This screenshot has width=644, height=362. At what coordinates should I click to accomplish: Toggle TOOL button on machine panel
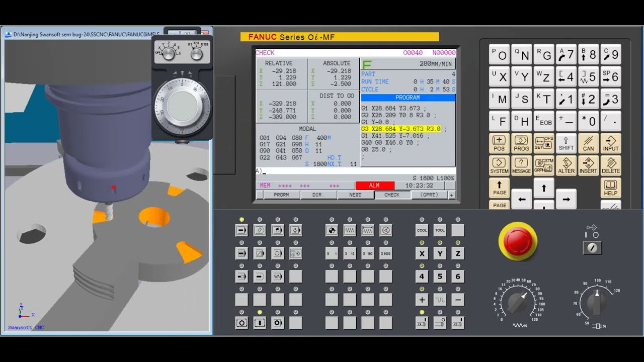440,230
